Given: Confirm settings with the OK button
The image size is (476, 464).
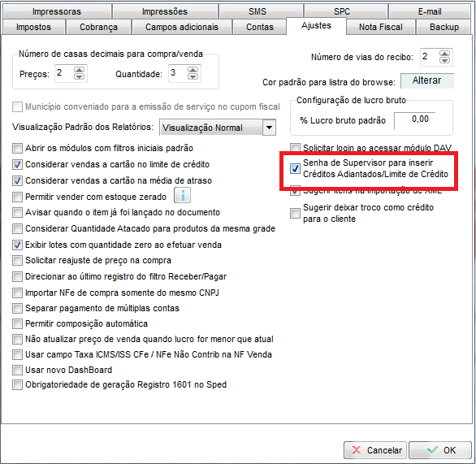Looking at the screenshot, I should point(439,449).
